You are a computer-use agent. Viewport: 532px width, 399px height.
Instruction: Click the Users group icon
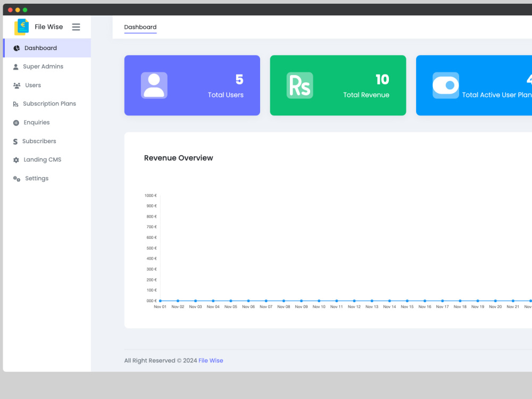pos(16,86)
